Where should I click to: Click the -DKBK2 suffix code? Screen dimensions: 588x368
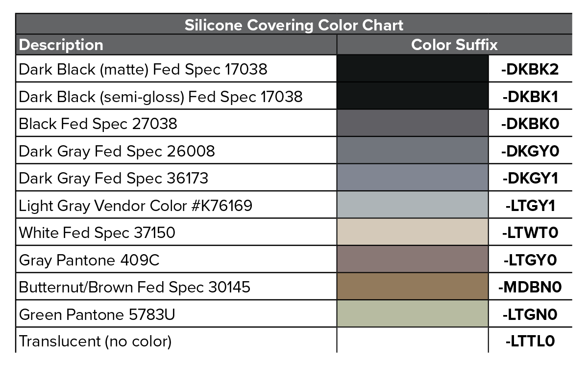click(x=530, y=69)
